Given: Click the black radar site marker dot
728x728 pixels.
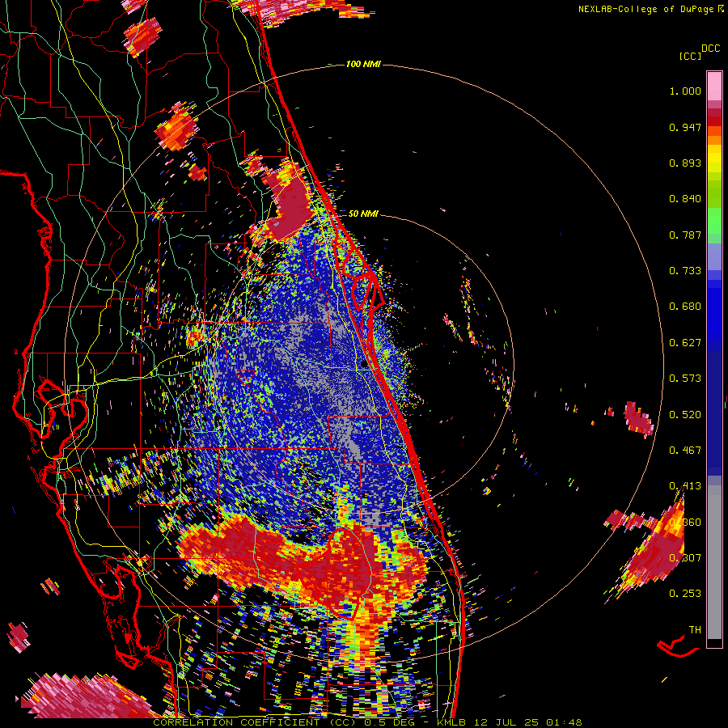Looking at the screenshot, I should [x=364, y=365].
